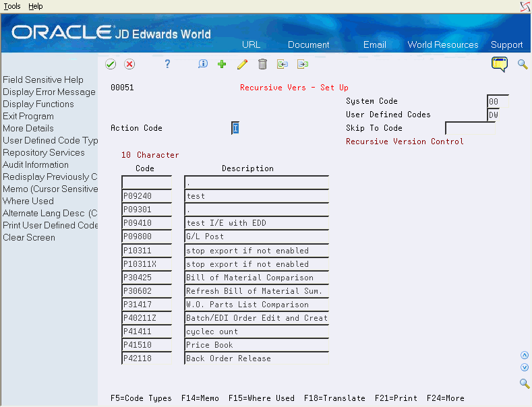Image resolution: width=532 pixels, height=407 pixels.
Task: Click description 'W.O. Parts List Comparison'
Action: tap(256, 304)
